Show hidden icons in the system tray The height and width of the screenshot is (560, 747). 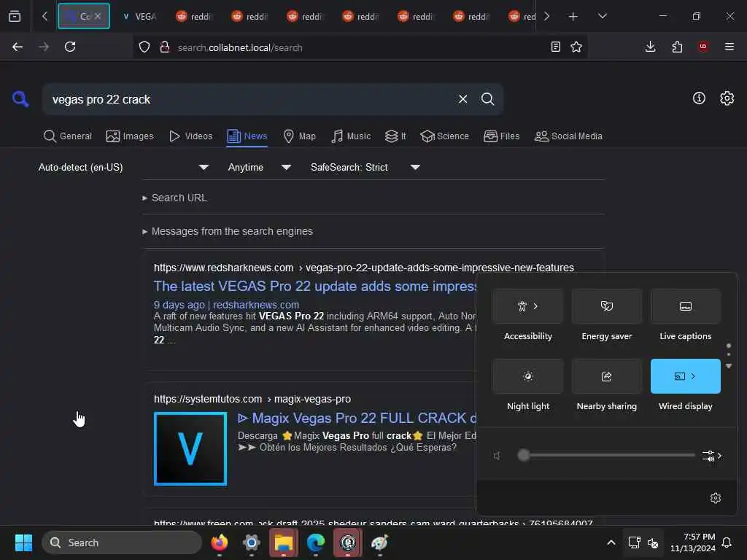[611, 542]
